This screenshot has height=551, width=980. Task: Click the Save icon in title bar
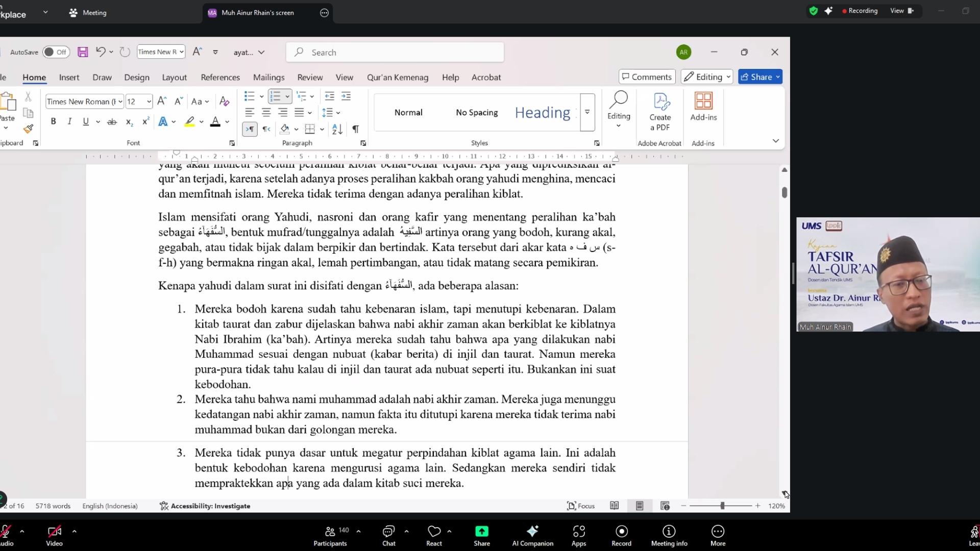click(x=83, y=52)
